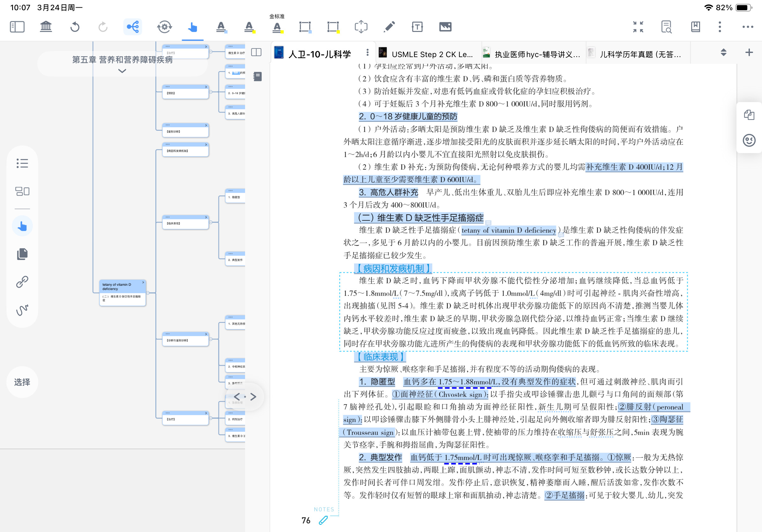Expand the 【病因和发病机制】 node arrow

(206, 144)
